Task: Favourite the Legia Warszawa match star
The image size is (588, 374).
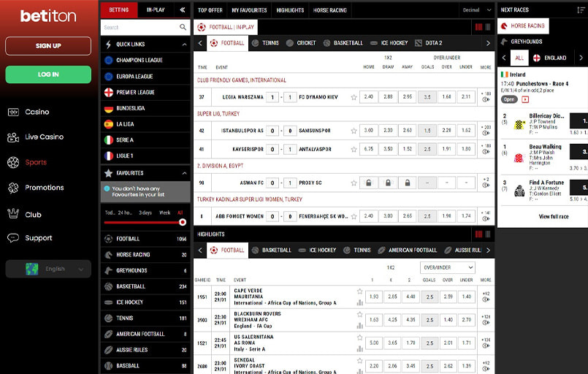Action: coord(354,97)
